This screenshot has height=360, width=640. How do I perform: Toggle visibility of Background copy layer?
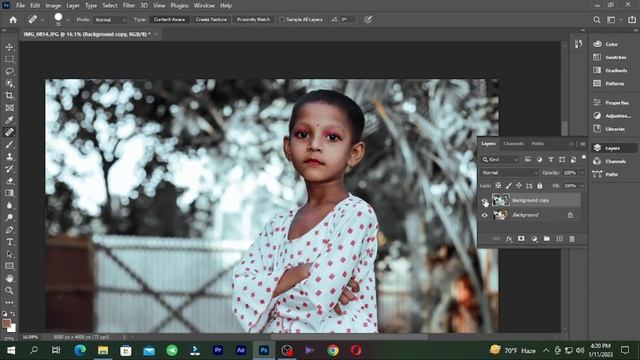[484, 200]
